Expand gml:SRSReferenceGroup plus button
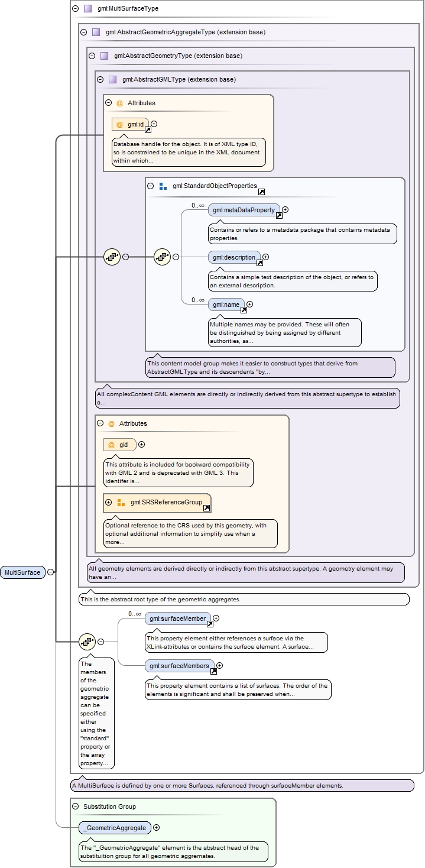 [x=108, y=503]
